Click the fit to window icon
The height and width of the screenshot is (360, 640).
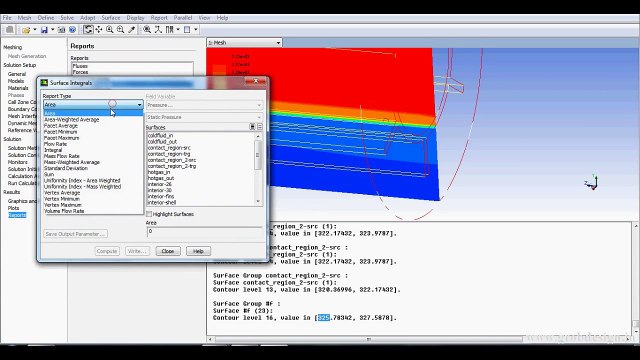pyautogui.click(x=147, y=29)
